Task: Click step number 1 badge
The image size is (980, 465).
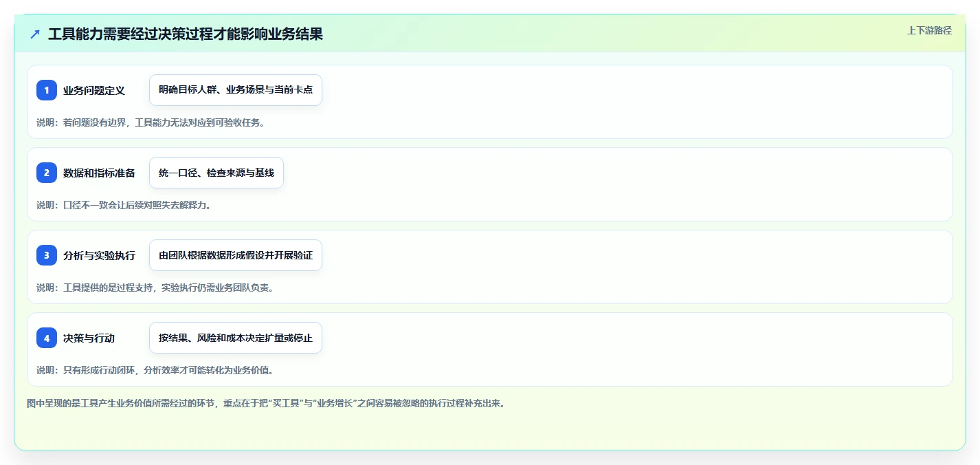Action: (x=47, y=90)
